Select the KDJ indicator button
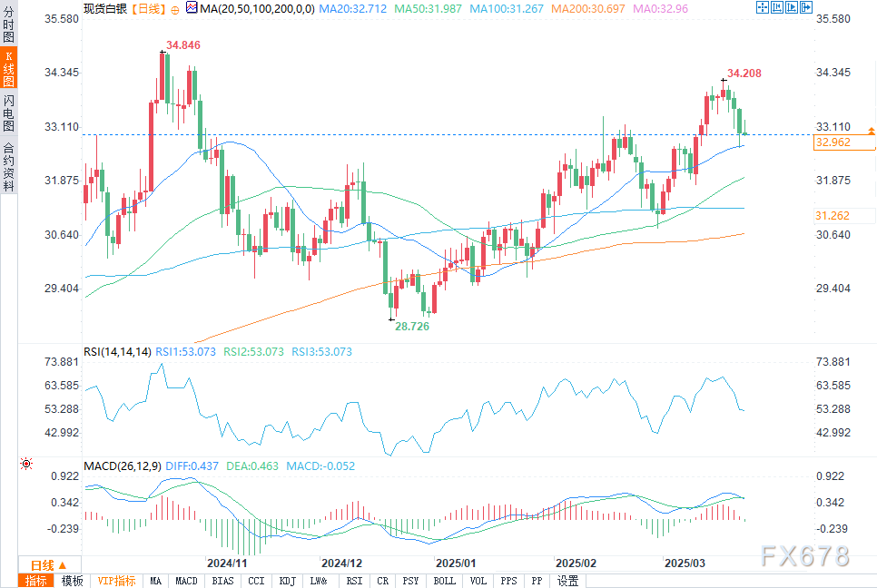Screen dimensions: 877x588 pos(287,581)
